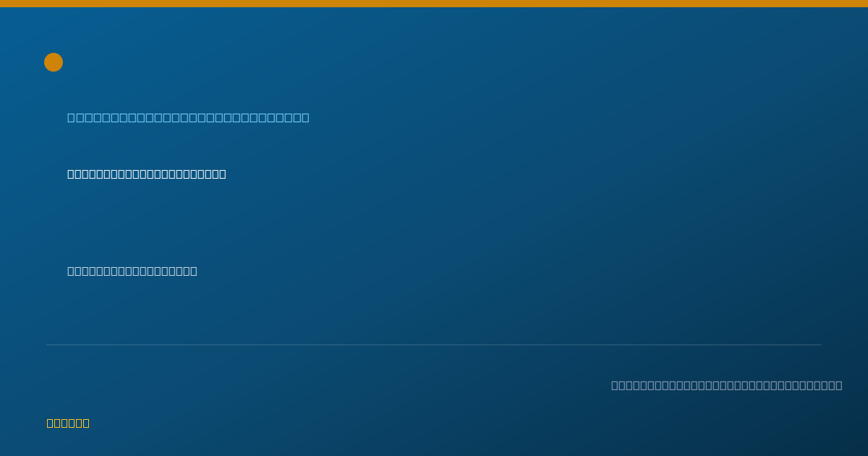Click the gray right-aligned footer text
The height and width of the screenshot is (456, 868).
click(x=727, y=385)
